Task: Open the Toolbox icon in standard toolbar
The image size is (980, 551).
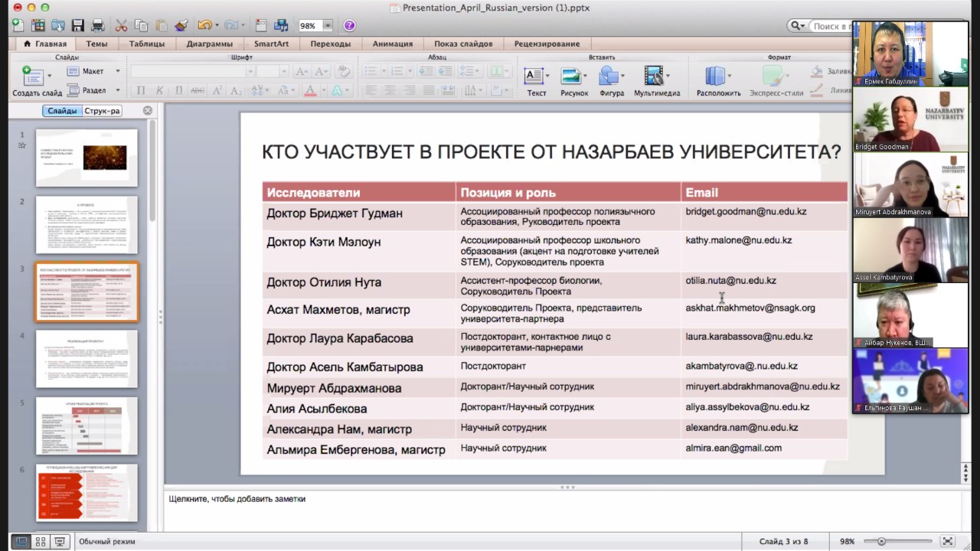Action: tap(261, 25)
